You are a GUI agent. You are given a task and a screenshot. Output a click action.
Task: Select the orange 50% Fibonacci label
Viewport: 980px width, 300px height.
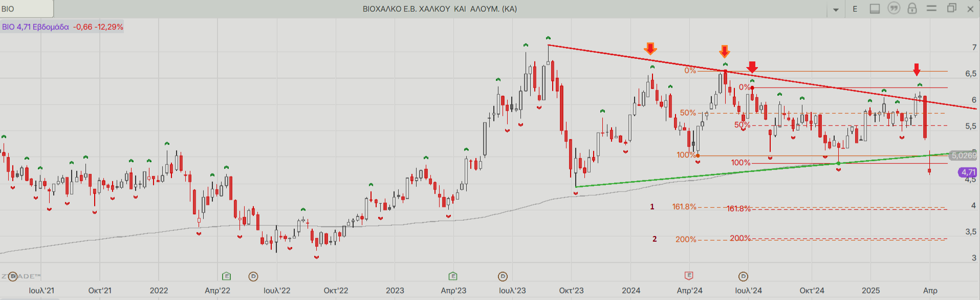688,113
